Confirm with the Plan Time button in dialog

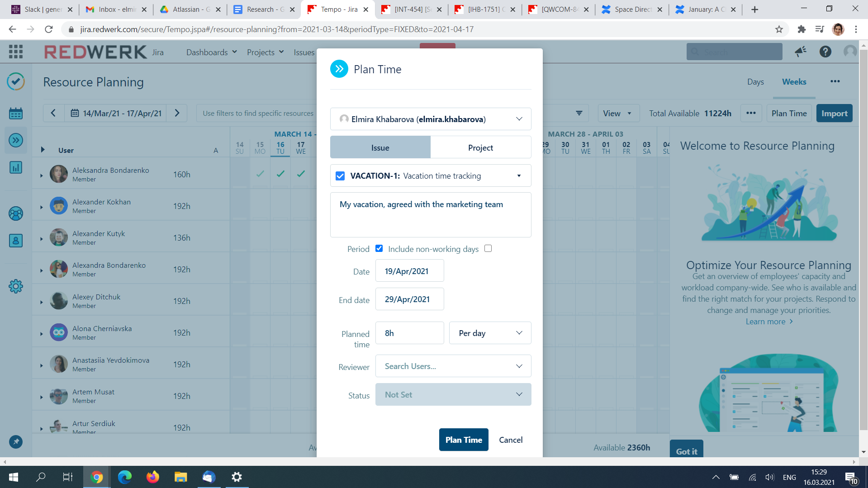pos(464,440)
